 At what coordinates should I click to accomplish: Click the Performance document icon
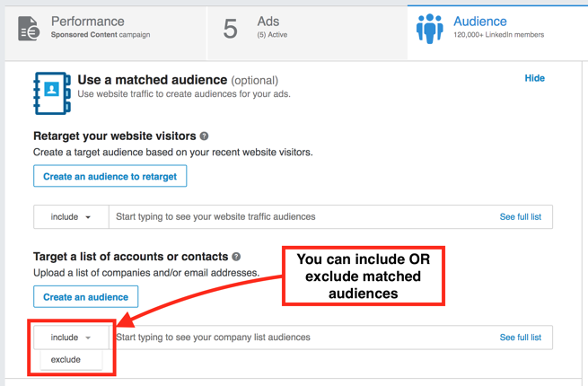[29, 29]
